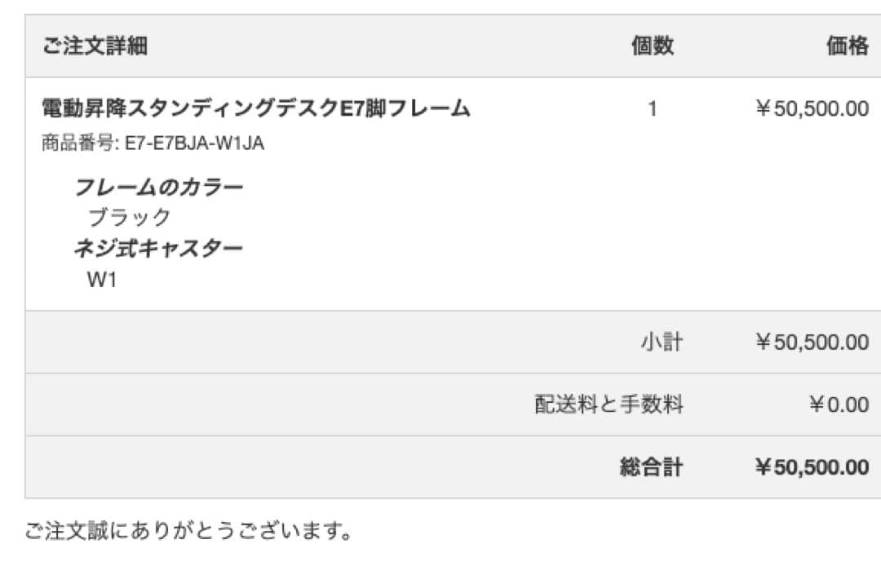
Task: Select the W1 caster value
Action: pyautogui.click(x=102, y=280)
